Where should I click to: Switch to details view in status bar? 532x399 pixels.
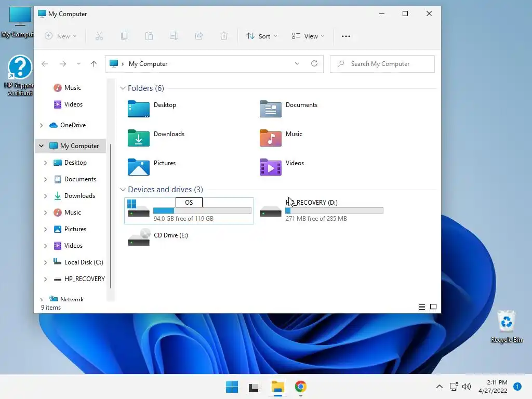(422, 307)
